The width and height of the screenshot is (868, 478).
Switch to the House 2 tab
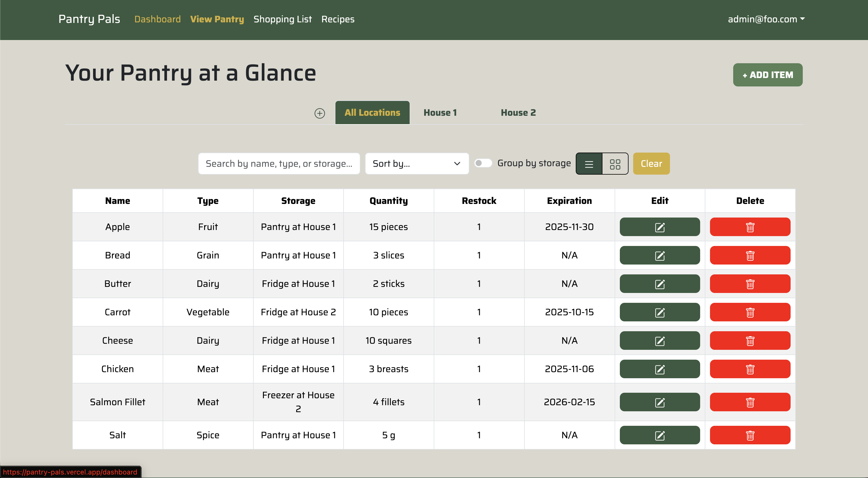tap(518, 113)
